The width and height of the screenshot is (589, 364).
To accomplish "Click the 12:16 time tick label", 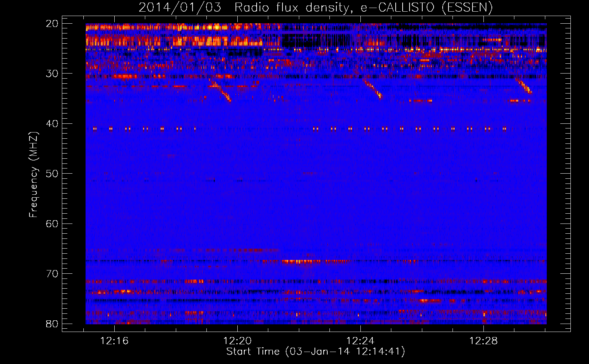I will pyautogui.click(x=114, y=341).
